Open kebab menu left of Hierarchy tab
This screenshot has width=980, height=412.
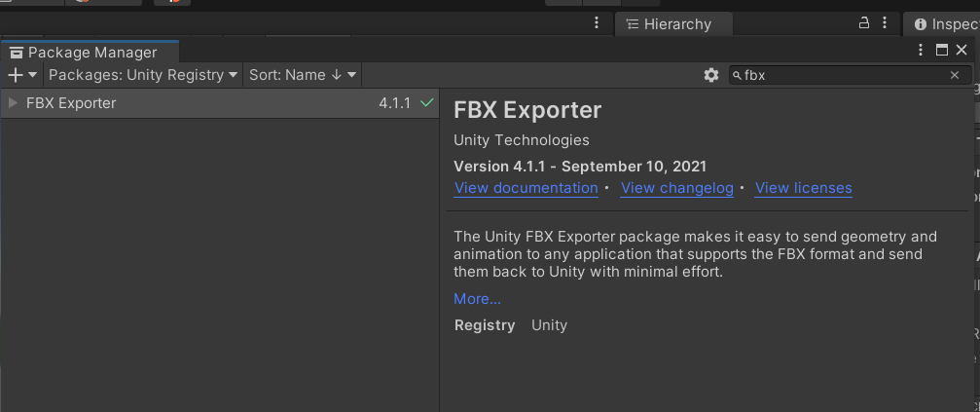tap(598, 23)
